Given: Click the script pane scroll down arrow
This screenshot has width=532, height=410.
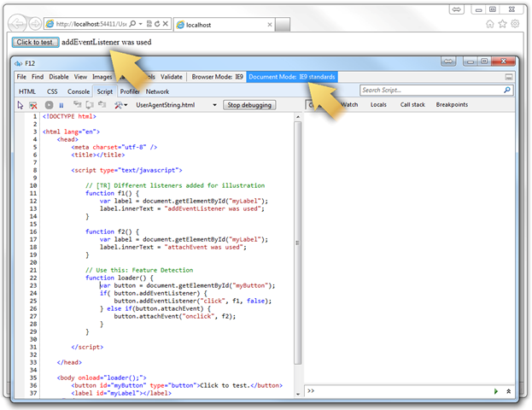Looking at the screenshot, I should [297, 394].
